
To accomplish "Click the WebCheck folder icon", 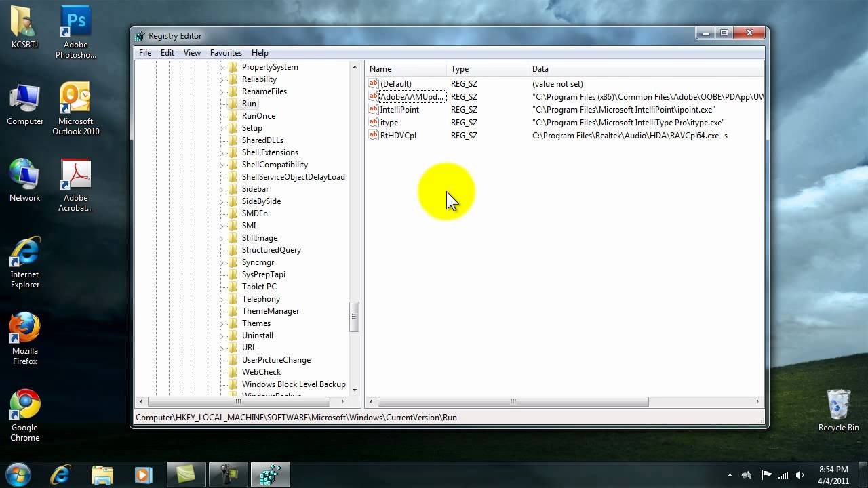I will (x=233, y=372).
